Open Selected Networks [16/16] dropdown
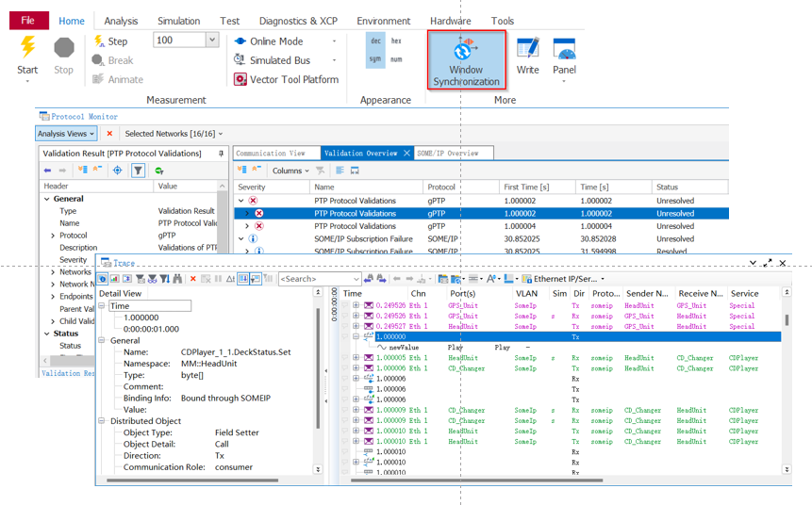 [x=174, y=134]
